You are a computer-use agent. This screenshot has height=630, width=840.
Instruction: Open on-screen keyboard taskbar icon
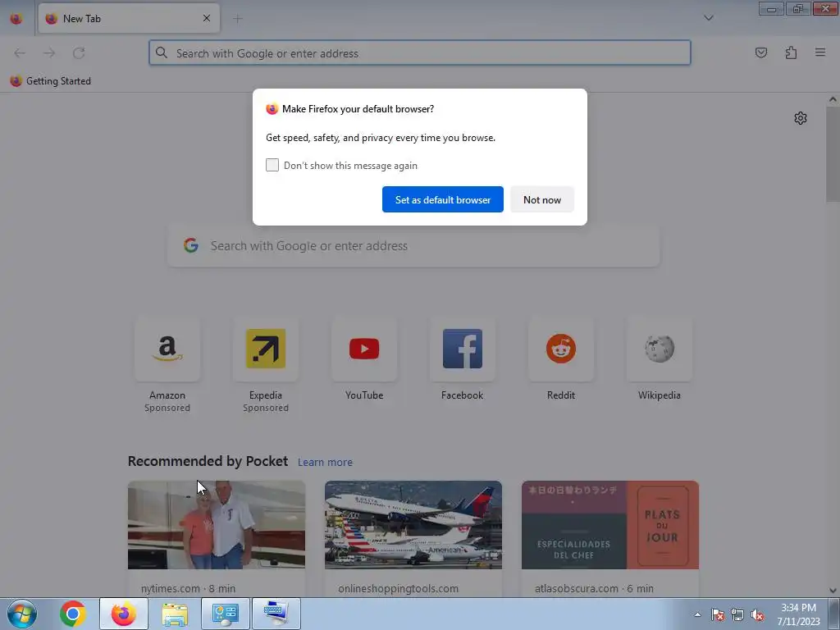pyautogui.click(x=276, y=614)
